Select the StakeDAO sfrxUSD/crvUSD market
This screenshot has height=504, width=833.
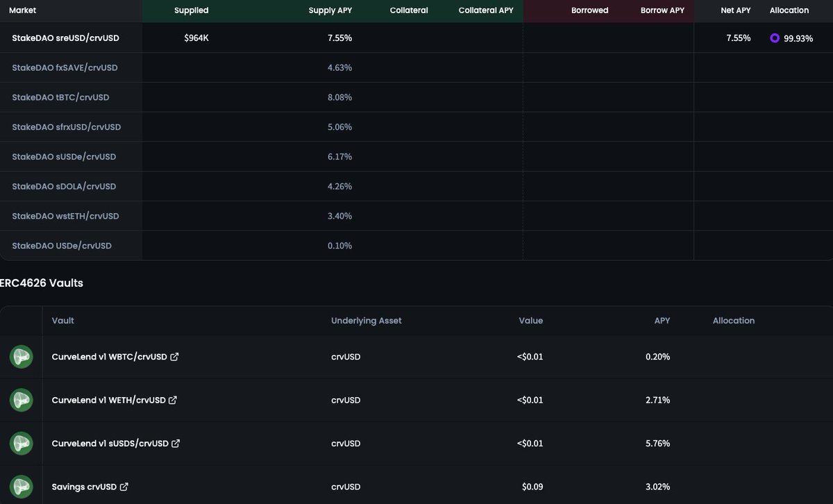click(x=67, y=127)
